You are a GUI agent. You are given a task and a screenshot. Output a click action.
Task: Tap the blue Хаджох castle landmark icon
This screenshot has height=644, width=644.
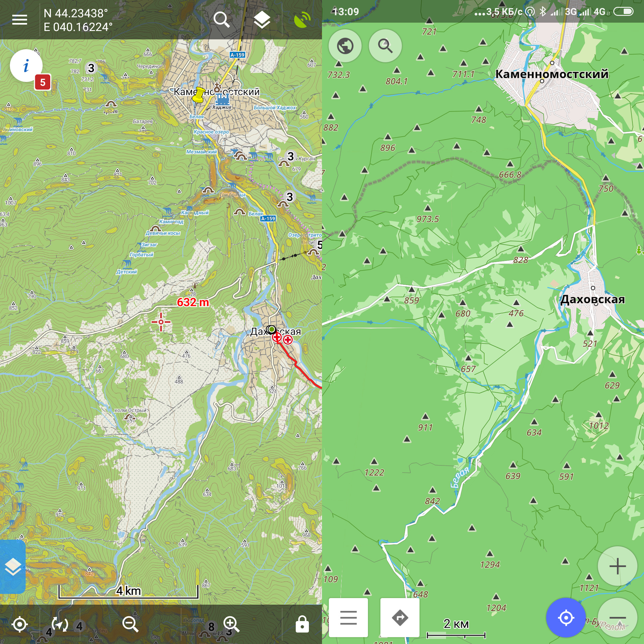coord(222,99)
